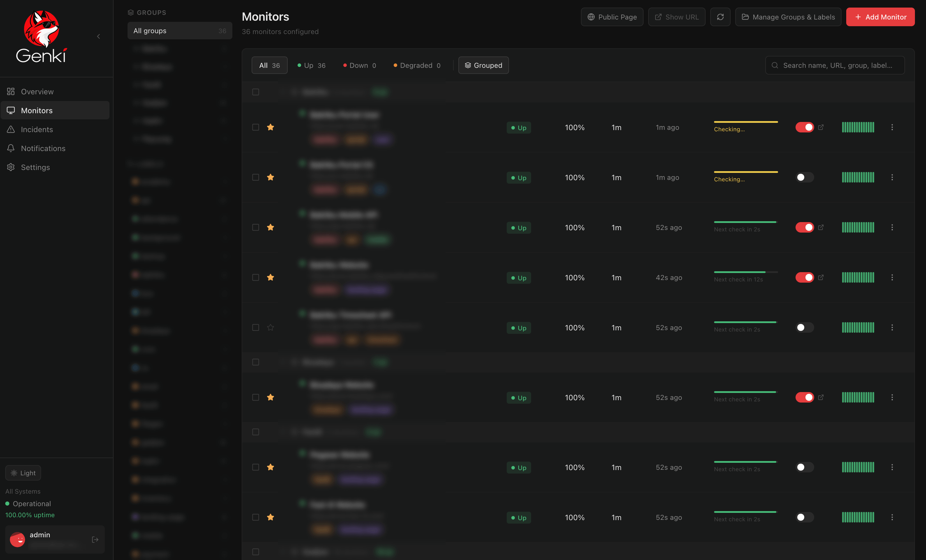The height and width of the screenshot is (560, 926).
Task: Unstar the monitor checked 42s ago
Action: pos(270,278)
